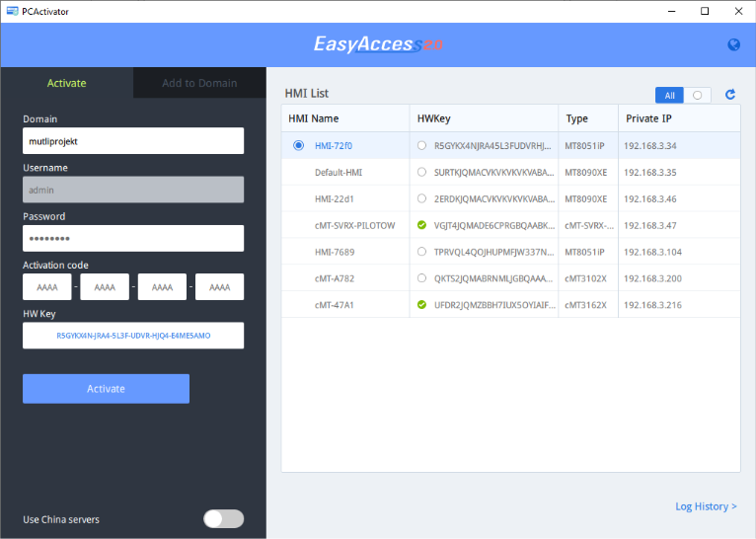Viewport: 756px width, 539px height.
Task: Click IP address 192.168.3.47
Action: pyautogui.click(x=650, y=225)
